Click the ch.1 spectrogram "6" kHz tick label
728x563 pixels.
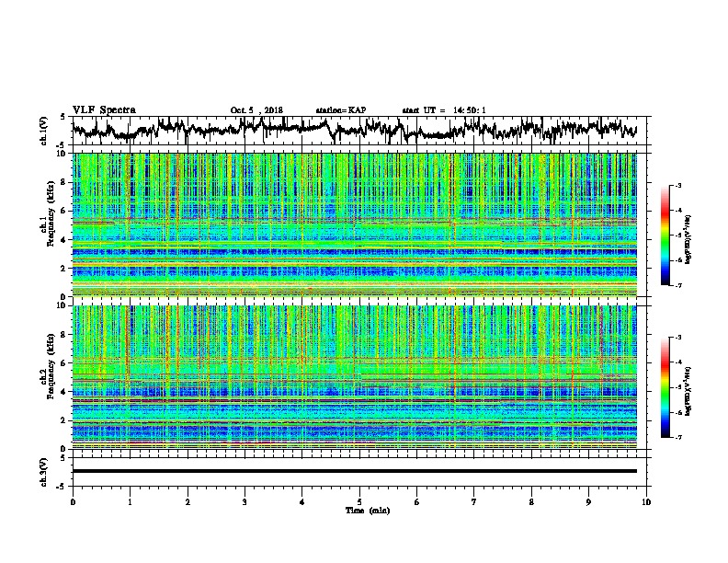(x=64, y=211)
